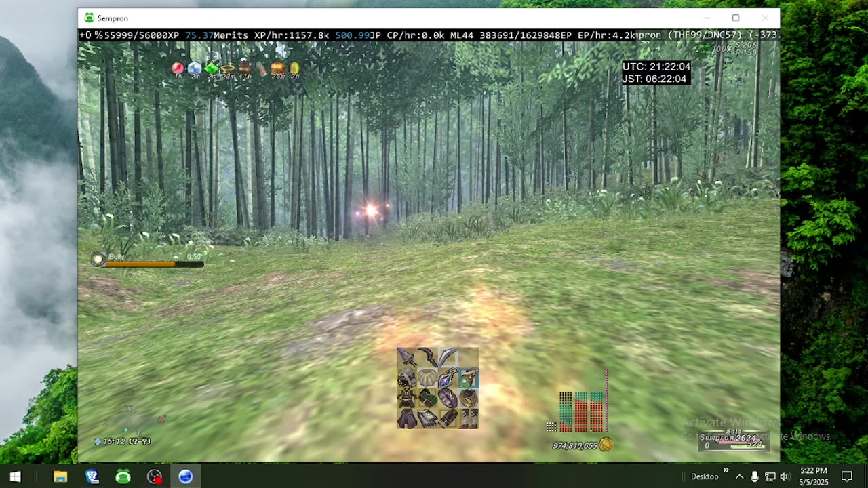Click the CP/hr:0.0k readout

tap(414, 35)
